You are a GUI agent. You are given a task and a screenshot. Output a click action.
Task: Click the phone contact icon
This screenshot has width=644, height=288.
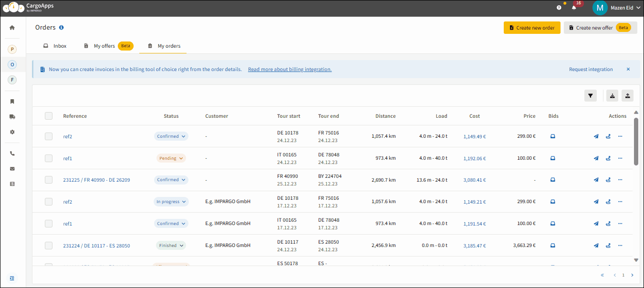pos(12,154)
